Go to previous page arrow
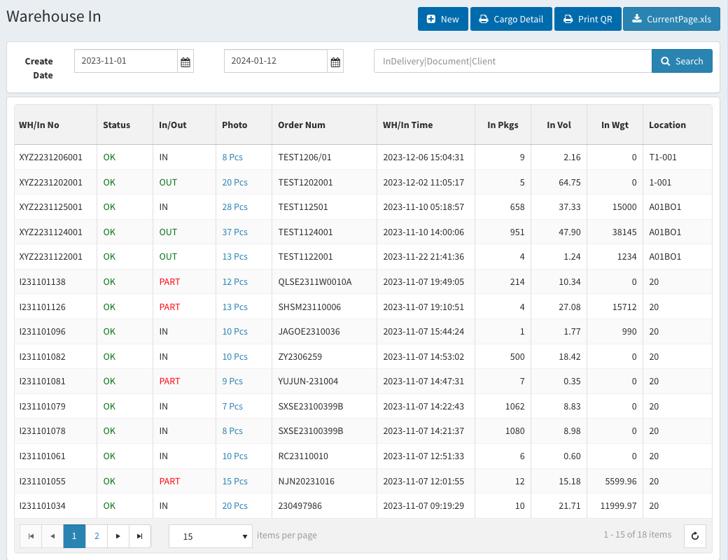This screenshot has width=728, height=560. pyautogui.click(x=52, y=536)
